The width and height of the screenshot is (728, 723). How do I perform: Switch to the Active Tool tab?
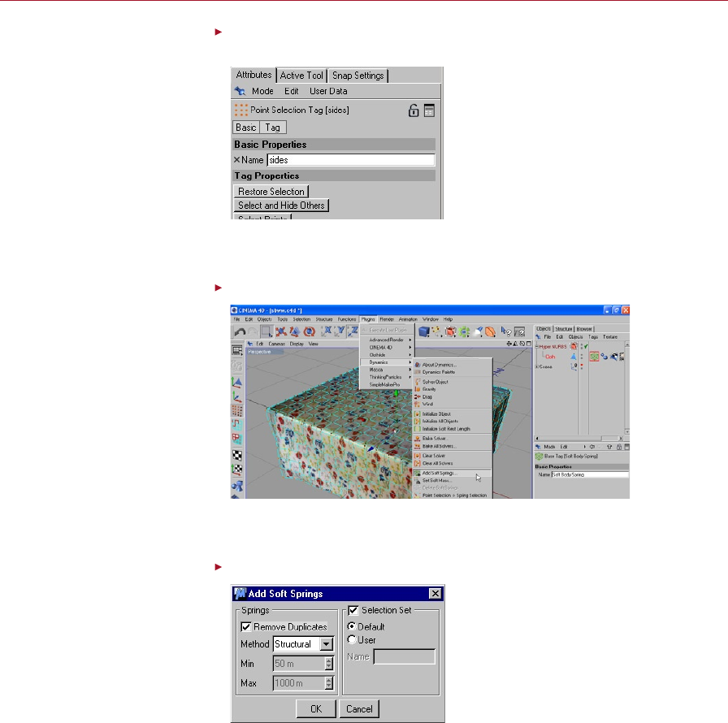click(301, 76)
